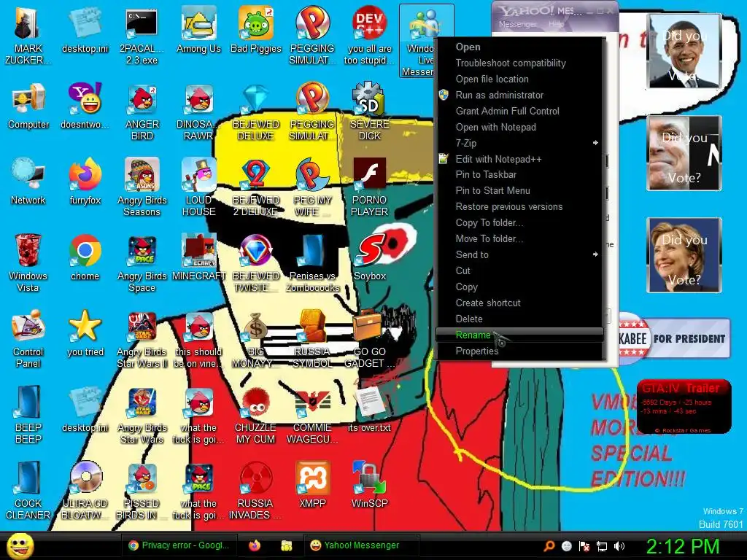The height and width of the screenshot is (560, 747).
Task: Open the GTA:IV Trailer countdown gadget
Action: click(684, 407)
